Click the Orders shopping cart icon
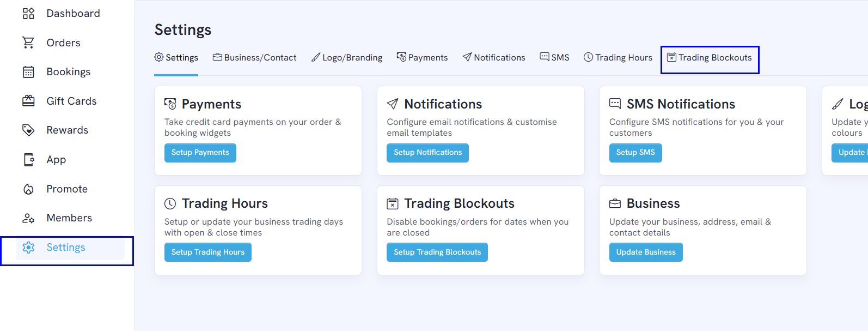This screenshot has height=331, width=868. coord(28,43)
